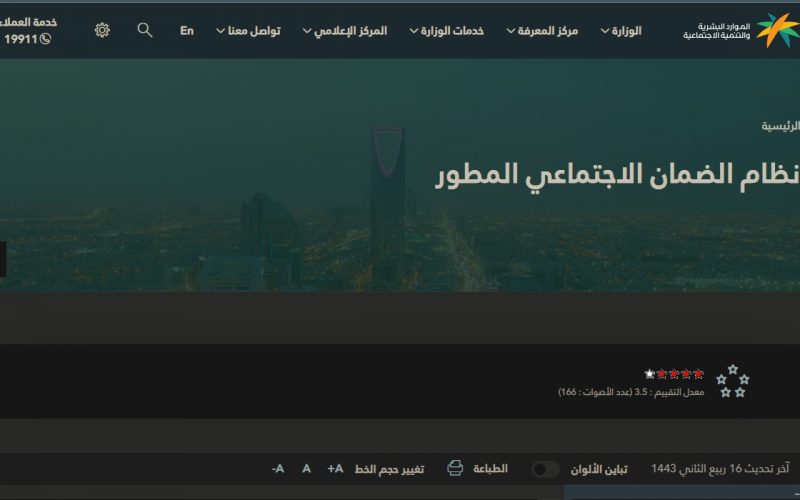
Task: Click the الرئيسية breadcrumb link
Action: (x=781, y=126)
